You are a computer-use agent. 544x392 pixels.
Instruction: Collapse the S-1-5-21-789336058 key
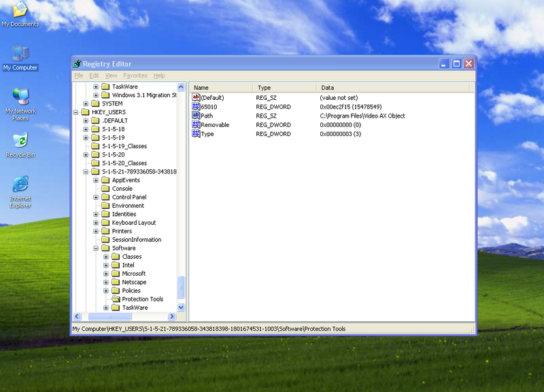point(86,172)
